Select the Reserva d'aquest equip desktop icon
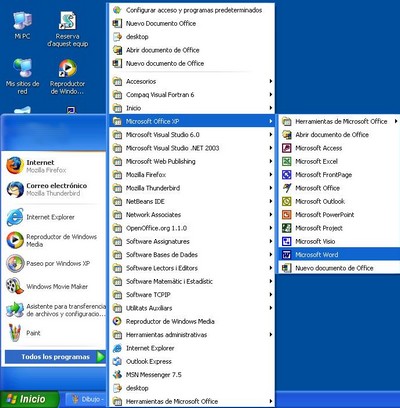The height and width of the screenshot is (408, 400). coord(68,29)
